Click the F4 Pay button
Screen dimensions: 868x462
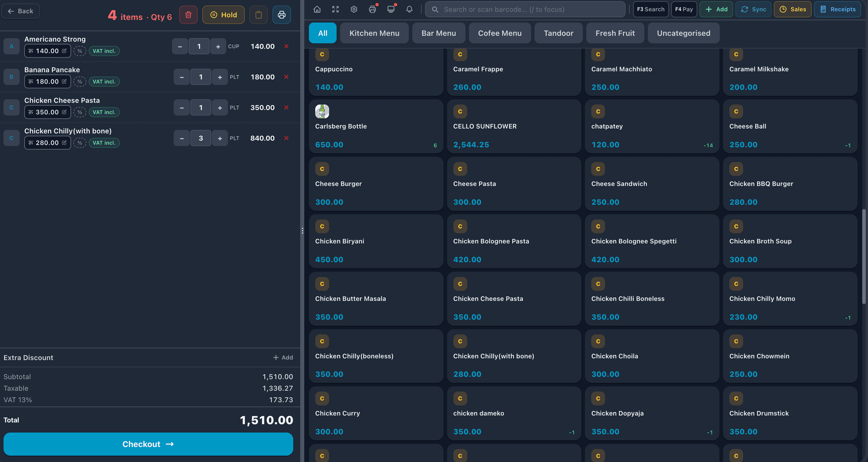(x=684, y=10)
